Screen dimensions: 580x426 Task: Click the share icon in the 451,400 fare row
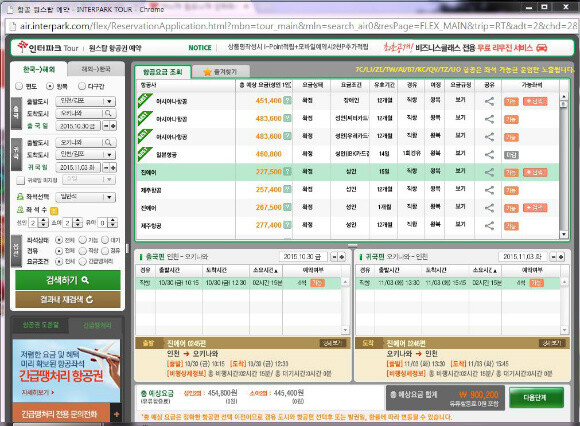click(489, 101)
